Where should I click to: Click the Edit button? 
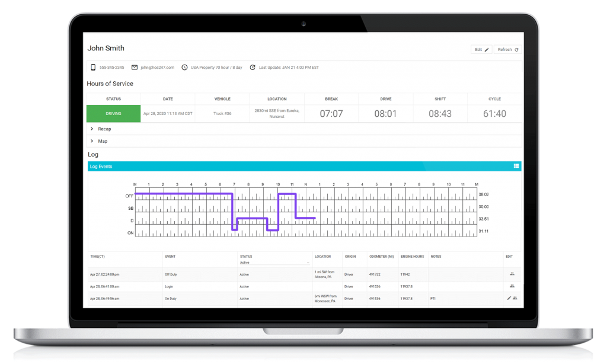point(481,49)
